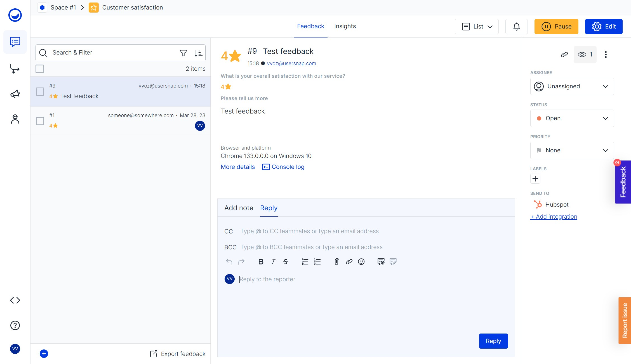
Task: Click the attachment paperclip icon
Action: coord(337,262)
